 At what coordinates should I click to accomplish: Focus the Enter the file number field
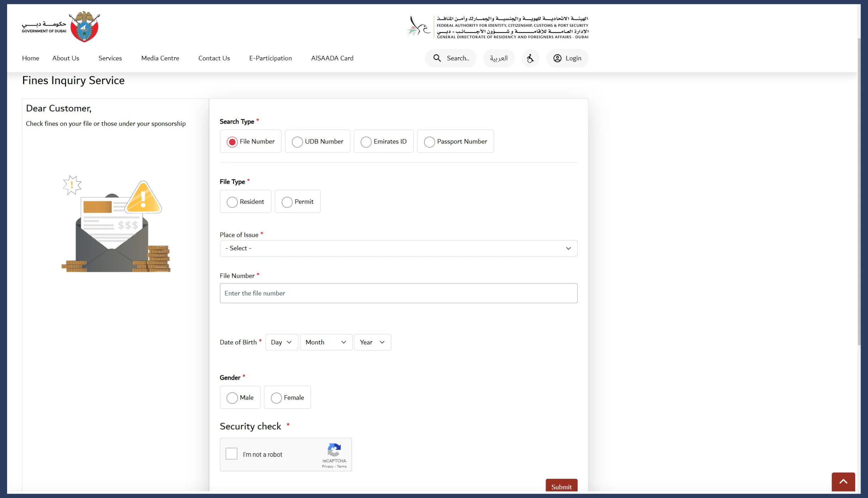pyautogui.click(x=398, y=293)
